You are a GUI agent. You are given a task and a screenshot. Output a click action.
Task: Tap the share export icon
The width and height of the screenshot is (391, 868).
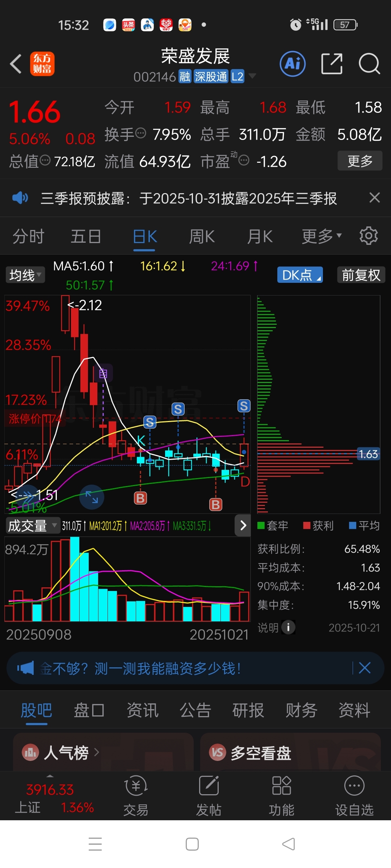coord(332,64)
